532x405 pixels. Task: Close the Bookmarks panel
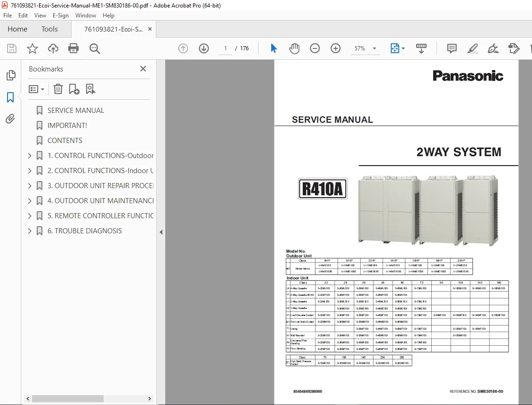coord(143,69)
